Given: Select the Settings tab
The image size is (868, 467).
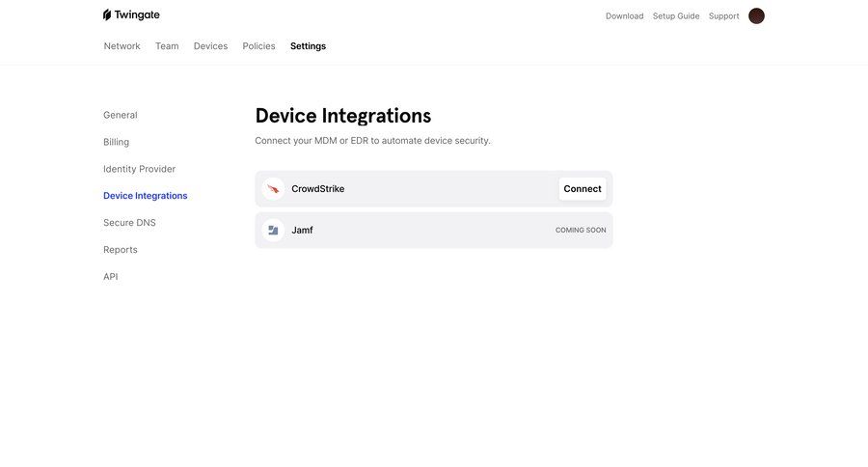Looking at the screenshot, I should (308, 46).
